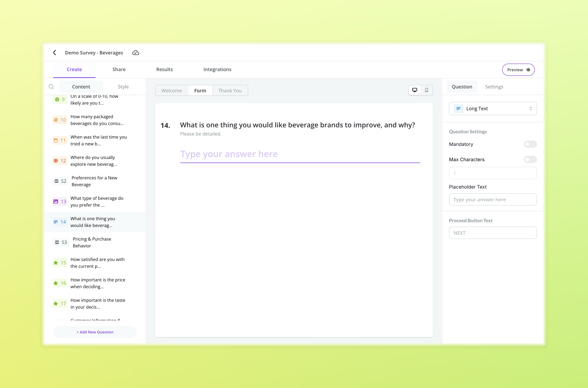Select section Preferences for a New Beverage
Viewport: 588px width, 388px height.
pos(95,181)
